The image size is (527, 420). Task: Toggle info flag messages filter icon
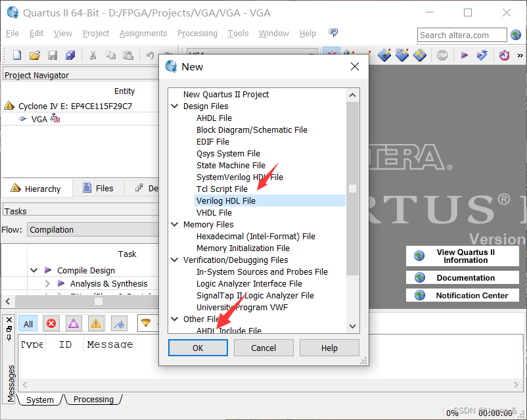pyautogui.click(x=119, y=323)
